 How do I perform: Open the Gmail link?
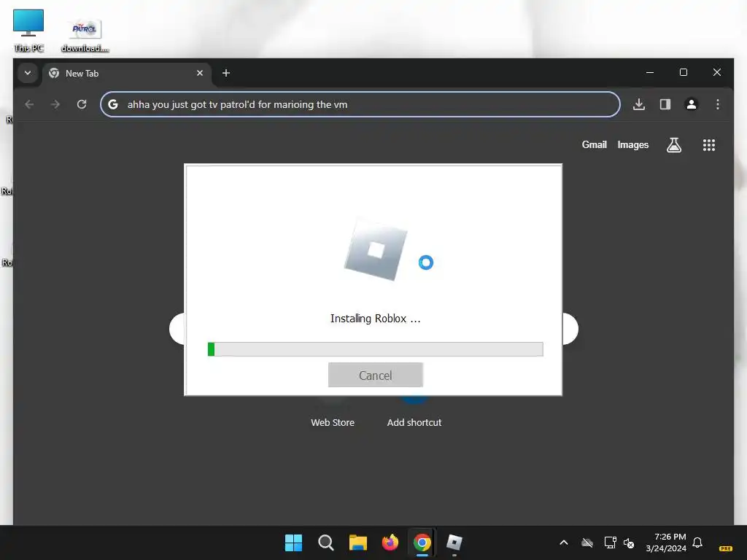click(594, 145)
